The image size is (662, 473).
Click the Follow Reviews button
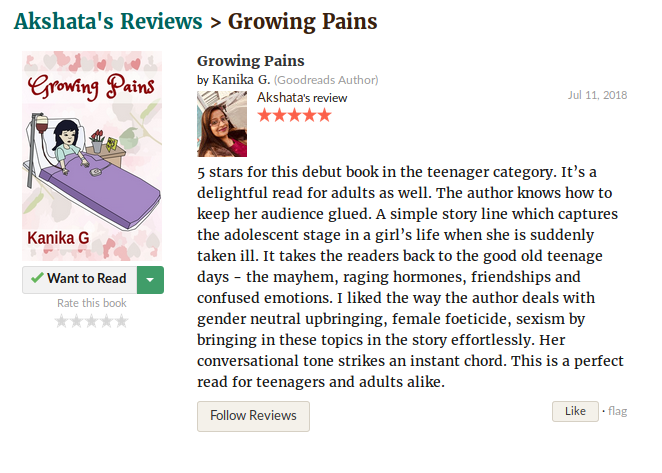coord(253,416)
